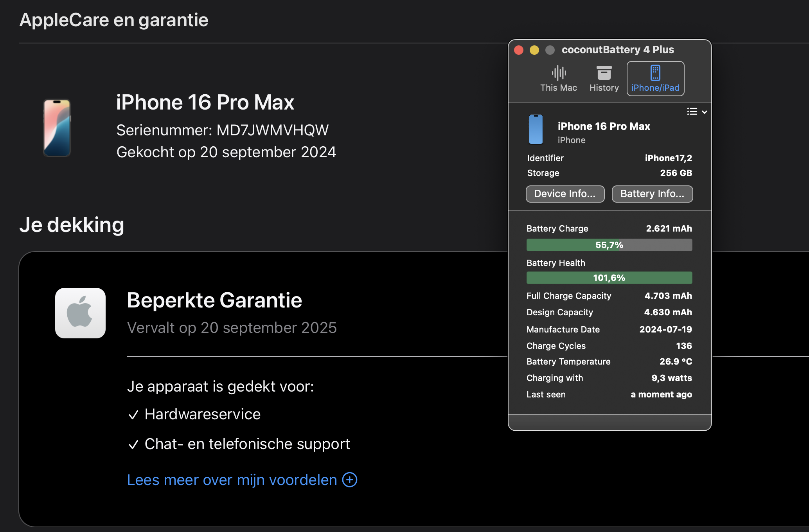Click the Charging with 9,3 watts value
The image size is (809, 532).
[672, 378]
